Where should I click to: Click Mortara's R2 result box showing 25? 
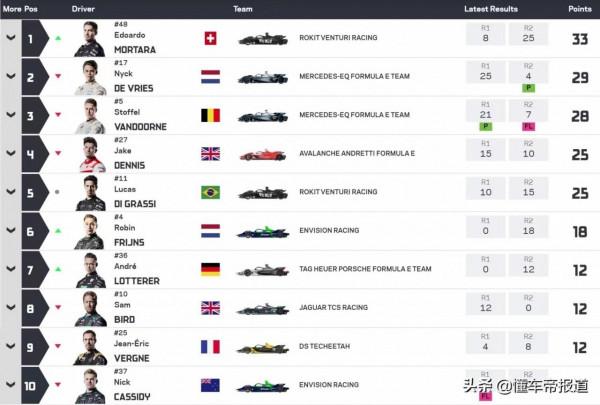527,39
